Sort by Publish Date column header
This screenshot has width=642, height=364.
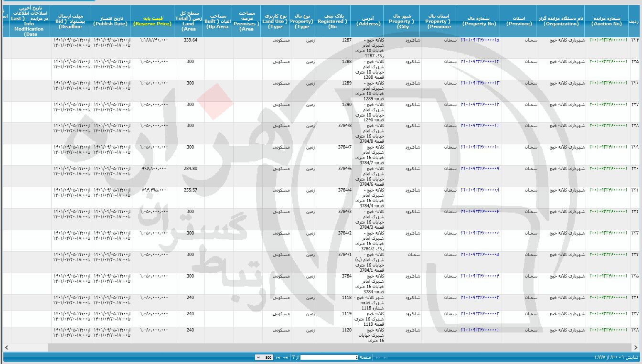(110, 21)
